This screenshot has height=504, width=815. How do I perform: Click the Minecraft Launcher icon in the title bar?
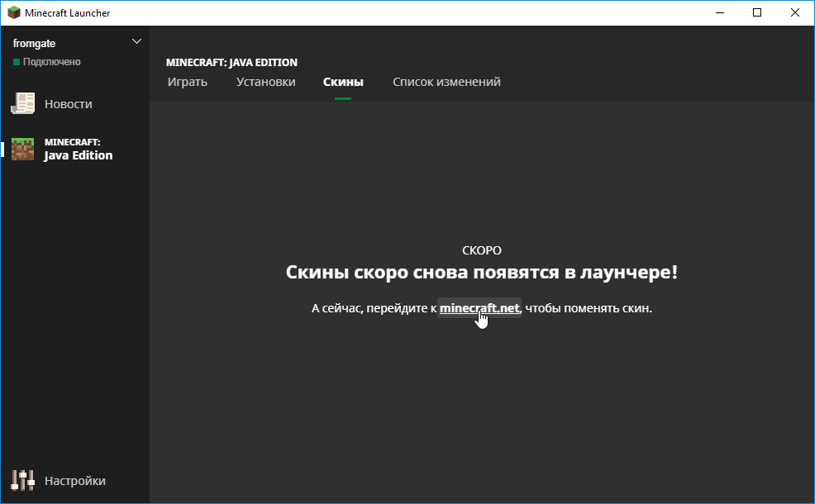point(12,12)
